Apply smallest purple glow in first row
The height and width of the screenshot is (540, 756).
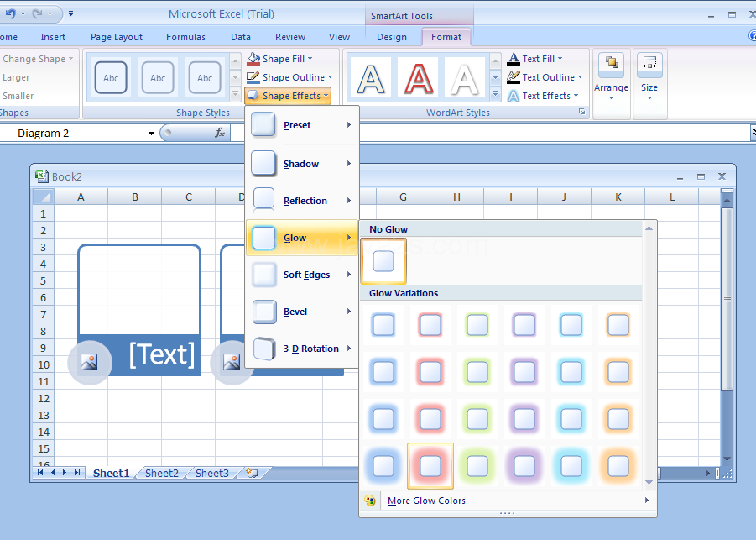(524, 325)
